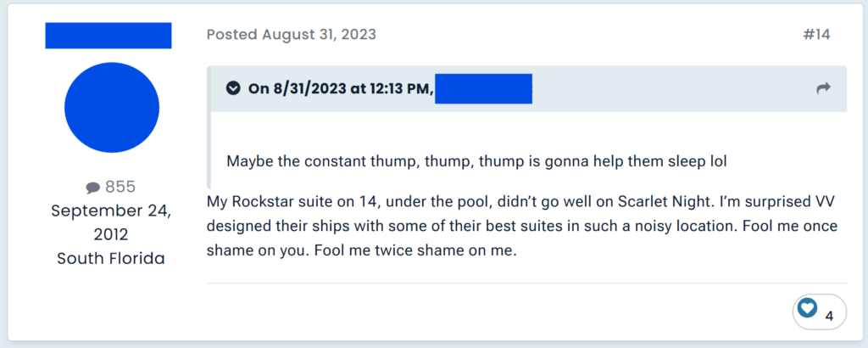Click the quoted member's name in quote header
Viewport: 868px width, 348px height.
(x=483, y=88)
